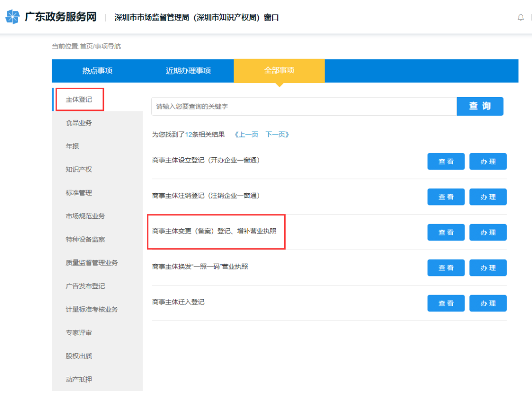Open 食品业务 category in sidebar
Image resolution: width=532 pixels, height=404 pixels.
(x=79, y=123)
